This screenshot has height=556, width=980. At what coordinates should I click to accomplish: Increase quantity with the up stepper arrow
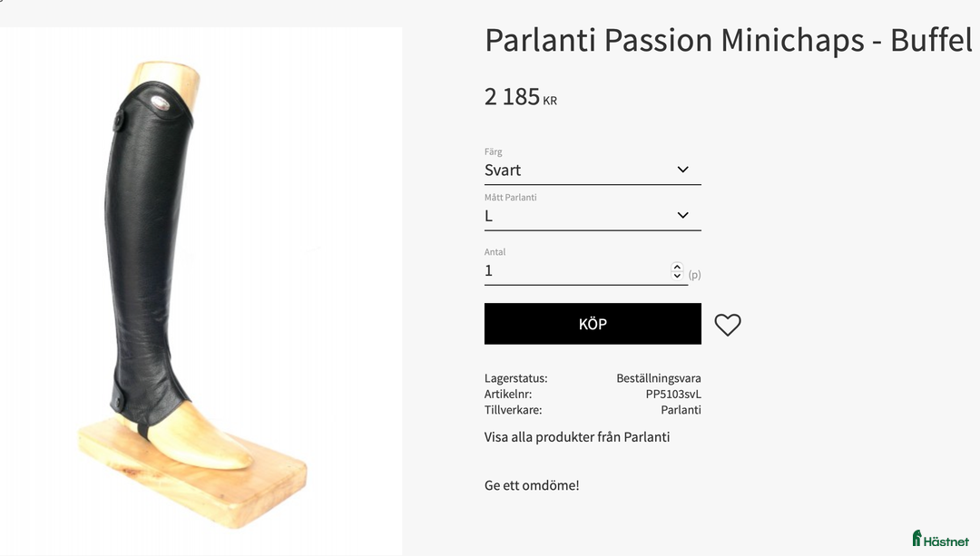coord(677,265)
